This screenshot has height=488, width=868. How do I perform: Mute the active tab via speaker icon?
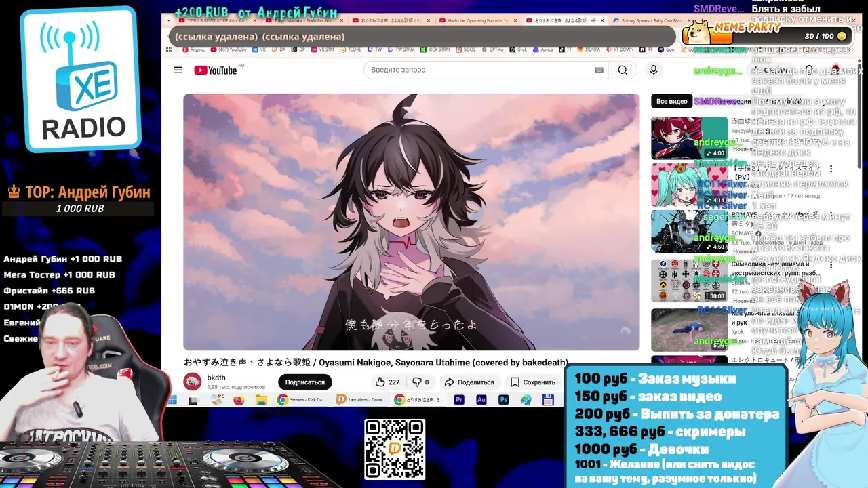tap(593, 21)
